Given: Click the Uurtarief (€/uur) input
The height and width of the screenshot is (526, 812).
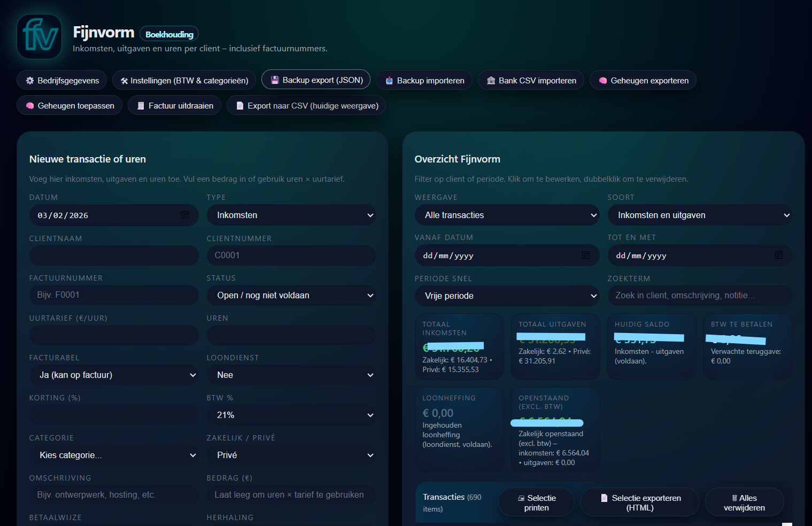Looking at the screenshot, I should pyautogui.click(x=114, y=335).
